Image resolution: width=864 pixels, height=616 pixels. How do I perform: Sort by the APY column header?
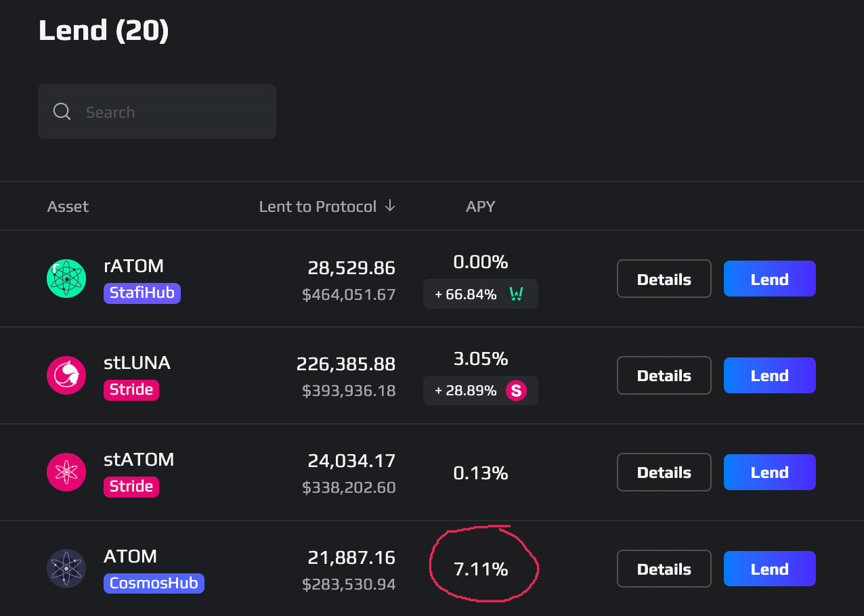point(481,206)
